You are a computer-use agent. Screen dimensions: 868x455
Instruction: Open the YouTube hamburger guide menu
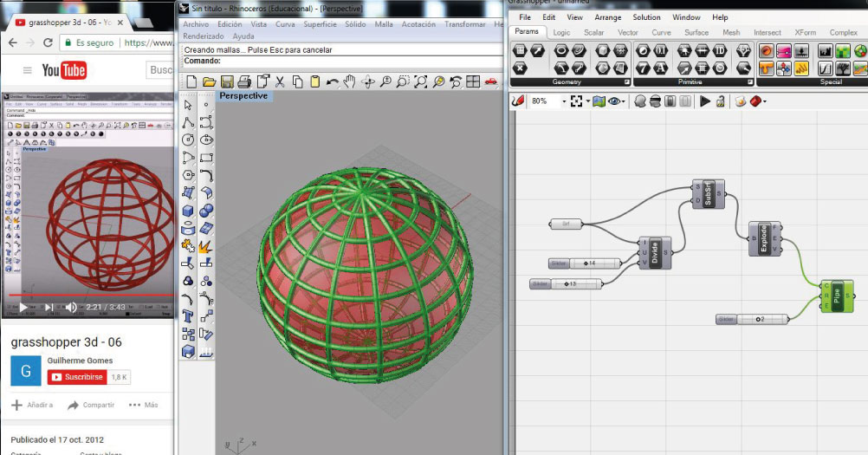click(27, 70)
